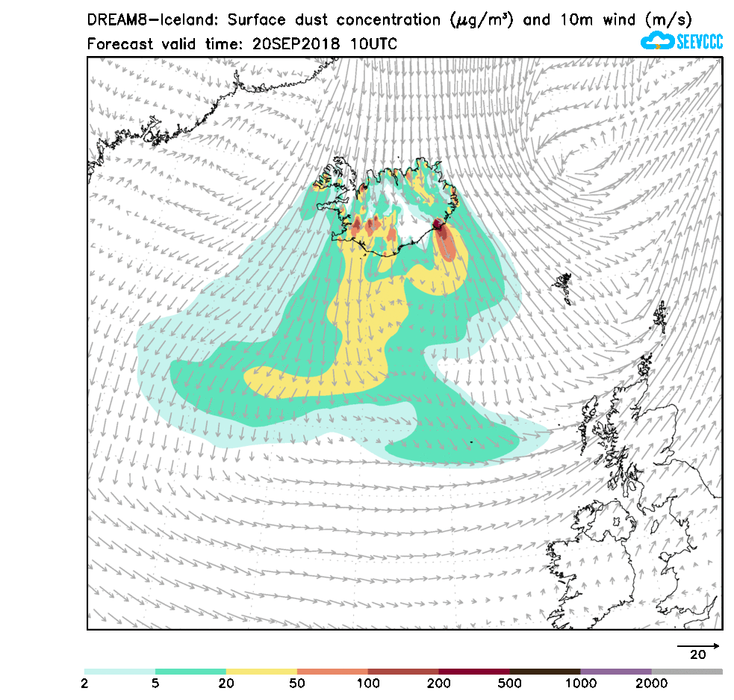The height and width of the screenshot is (700, 734).
Task: Select the brick red color bar segment
Action: 403,672
